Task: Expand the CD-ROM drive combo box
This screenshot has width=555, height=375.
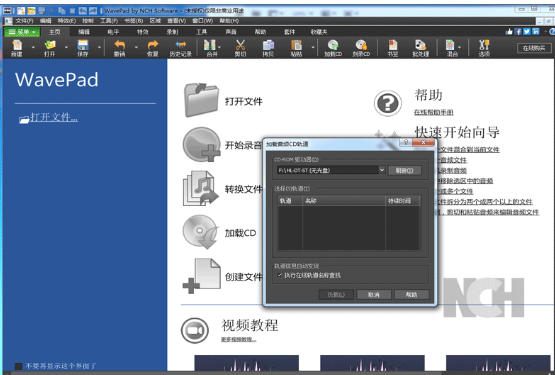Action: 382,170
